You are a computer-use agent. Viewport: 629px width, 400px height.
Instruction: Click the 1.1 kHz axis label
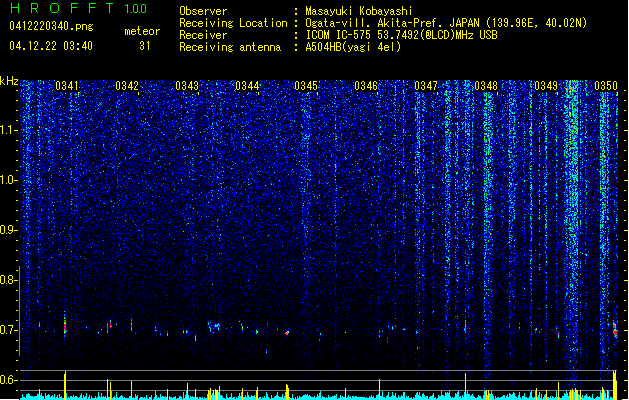point(9,130)
